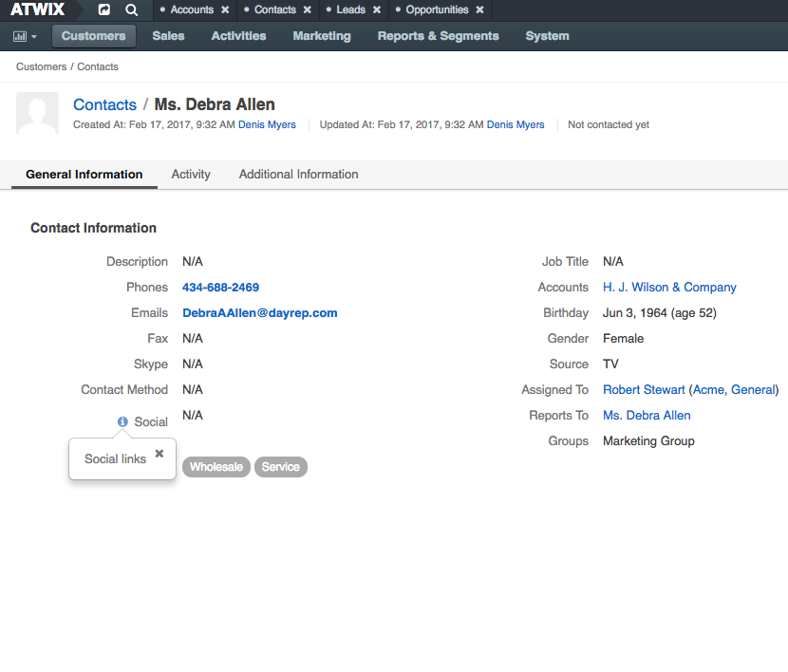Open the Accounts pinned tab
Screen dimensions: 788x672
(x=192, y=9)
